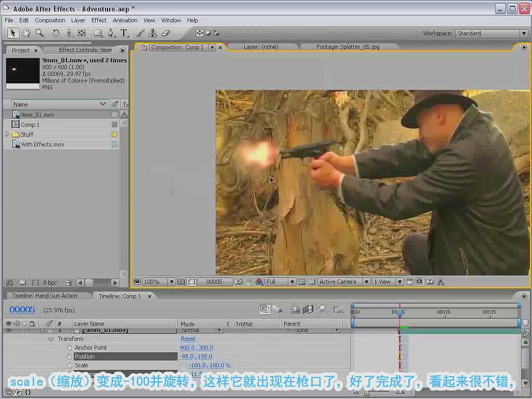The image size is (532, 399).
Task: Collapse the Transform property group
Action: tap(51, 339)
